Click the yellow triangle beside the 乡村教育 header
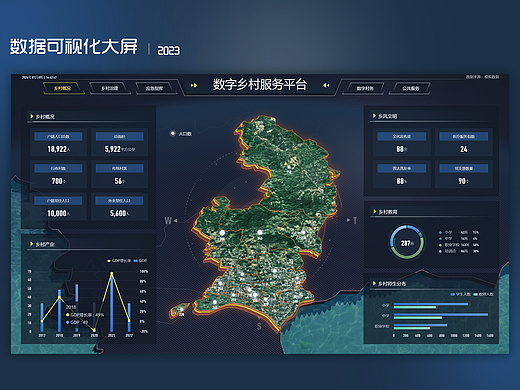 pos(375,212)
